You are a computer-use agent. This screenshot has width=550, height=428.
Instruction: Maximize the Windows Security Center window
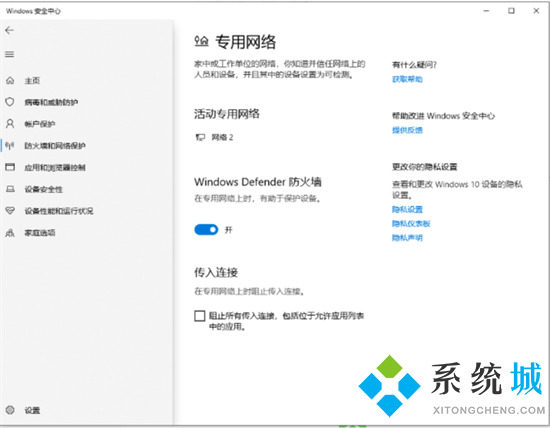[511, 11]
